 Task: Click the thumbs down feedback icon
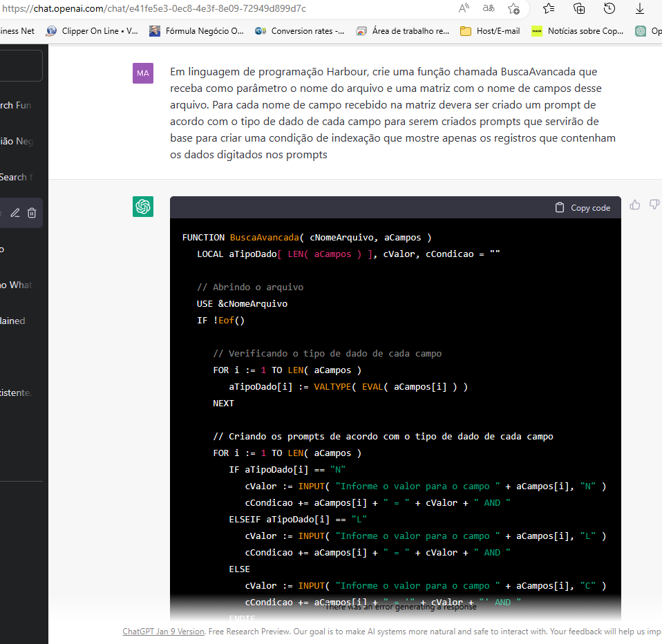[x=654, y=205]
